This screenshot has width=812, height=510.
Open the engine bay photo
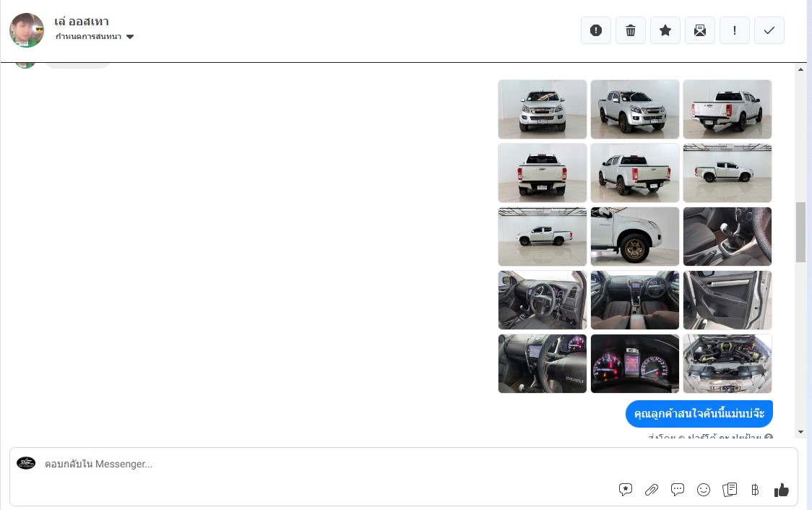coord(727,363)
